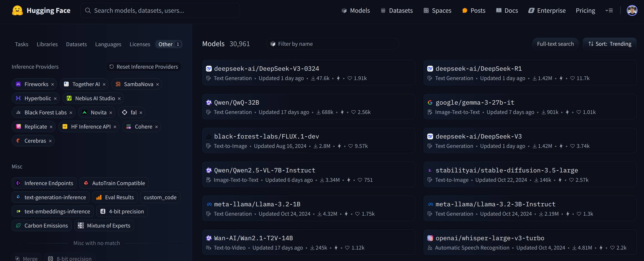Click the Google logo beside gemma-3-27b-it
Screen dimensions: 644x261
point(430,102)
